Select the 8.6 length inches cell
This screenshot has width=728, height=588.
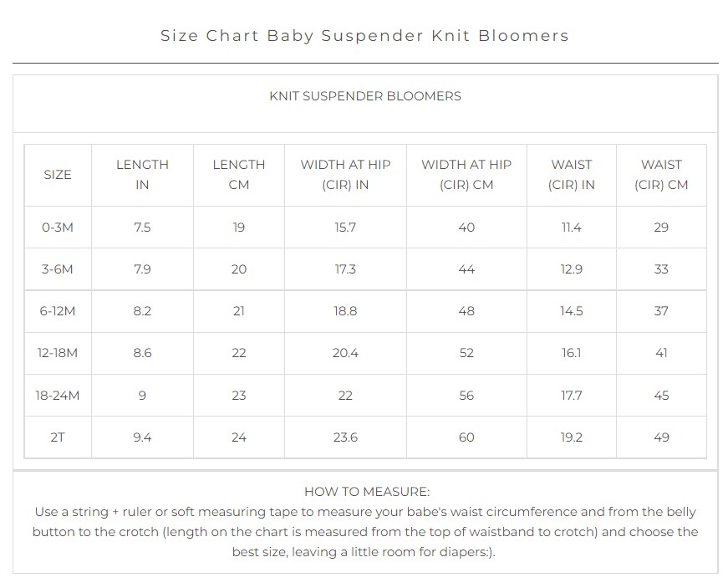tap(142, 352)
